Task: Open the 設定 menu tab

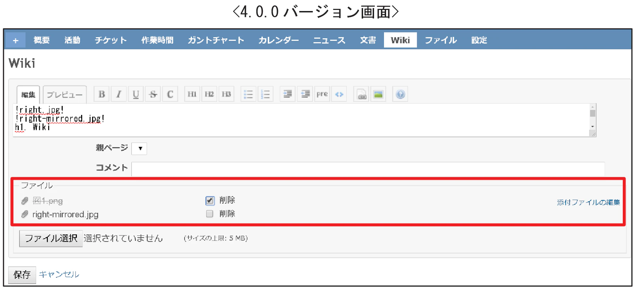Action: [x=479, y=40]
